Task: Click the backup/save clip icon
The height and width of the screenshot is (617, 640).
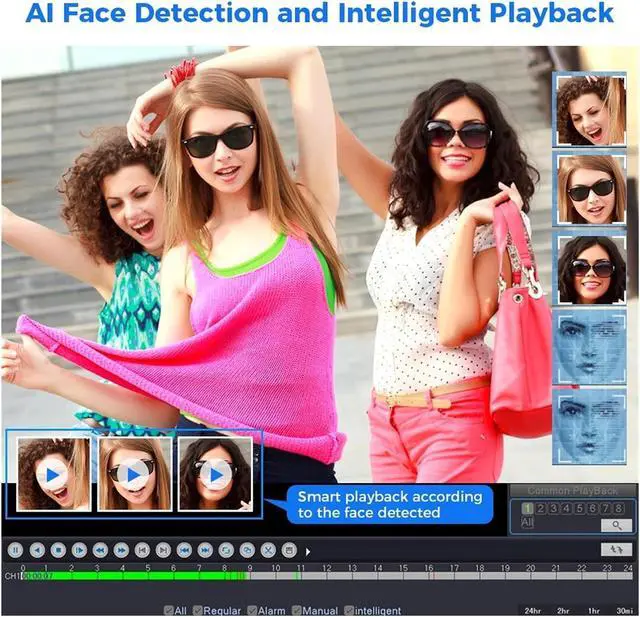Action: pyautogui.click(x=289, y=550)
